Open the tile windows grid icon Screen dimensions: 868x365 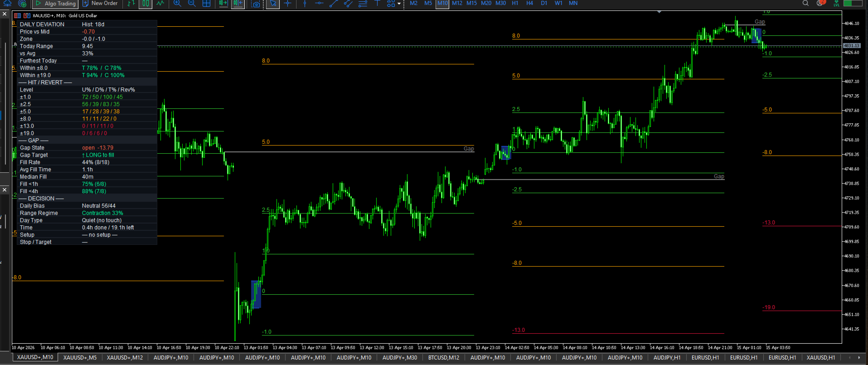click(x=206, y=4)
